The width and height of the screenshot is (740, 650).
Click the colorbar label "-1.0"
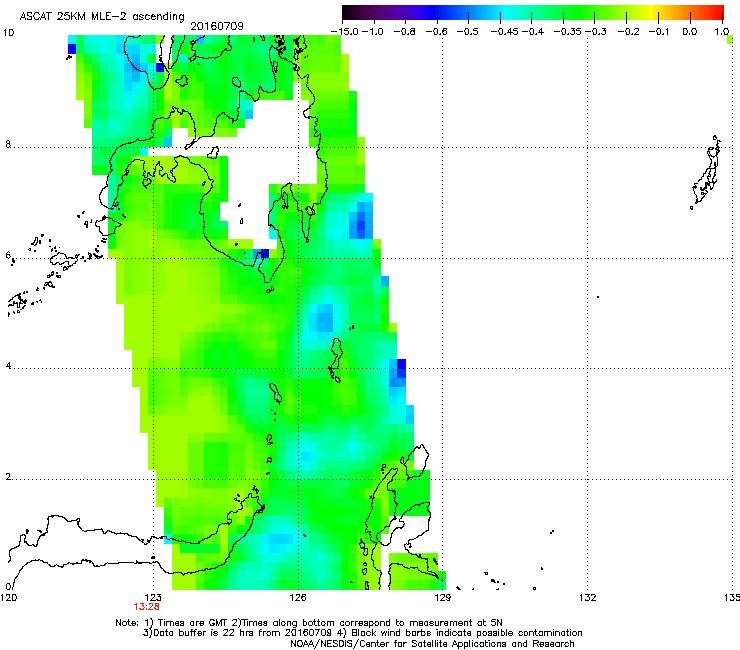coord(373,32)
